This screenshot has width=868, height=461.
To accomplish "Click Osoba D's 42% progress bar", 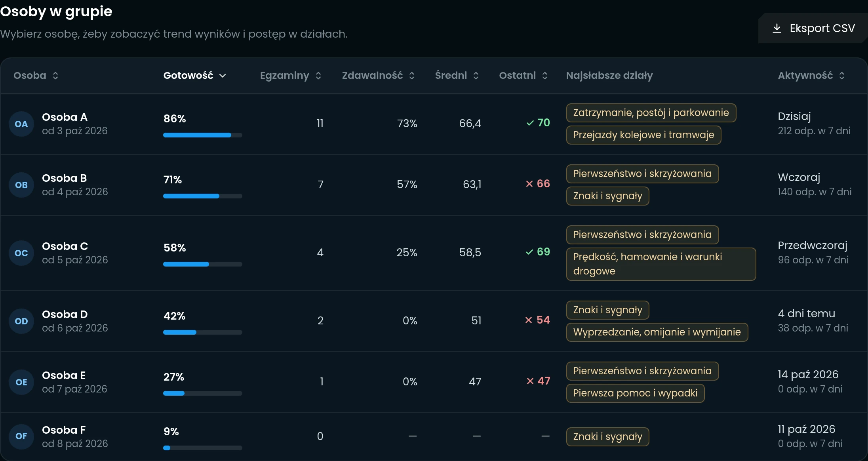I will click(203, 332).
